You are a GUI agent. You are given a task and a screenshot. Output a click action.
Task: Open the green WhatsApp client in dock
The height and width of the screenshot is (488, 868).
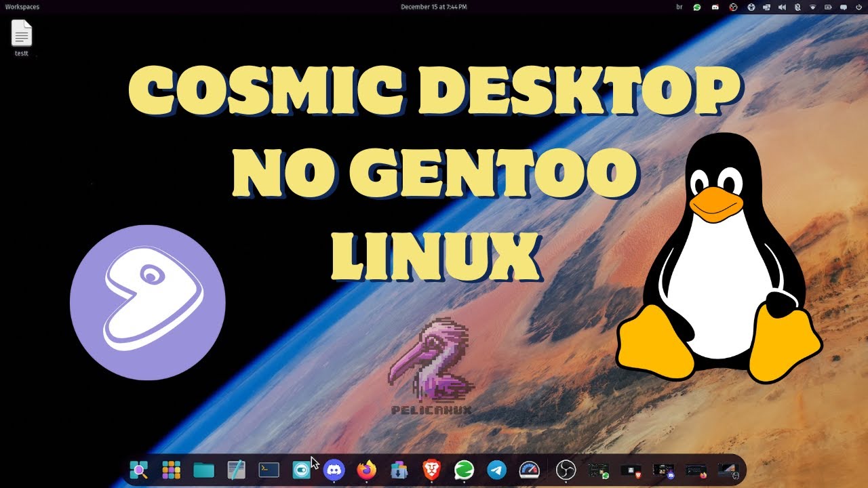tap(464, 469)
